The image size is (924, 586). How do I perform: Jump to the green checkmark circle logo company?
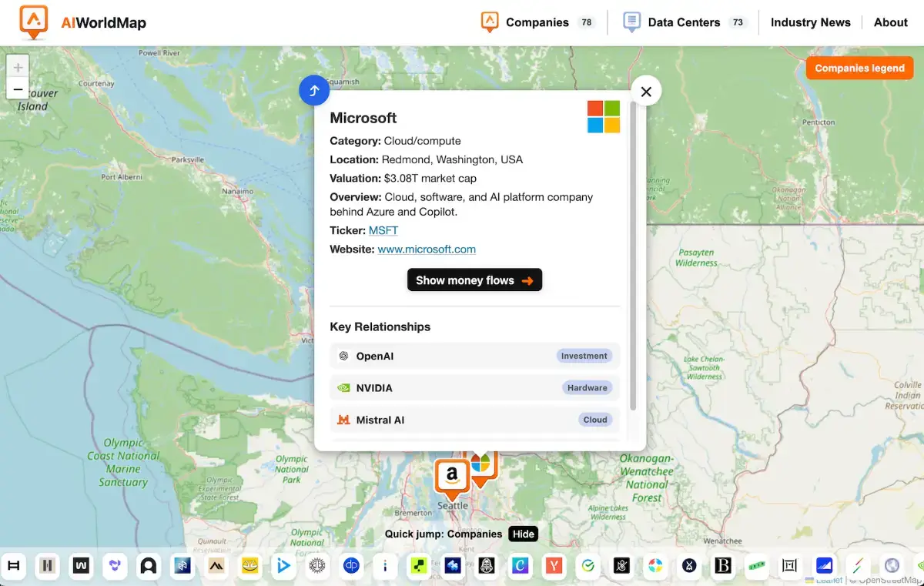588,566
